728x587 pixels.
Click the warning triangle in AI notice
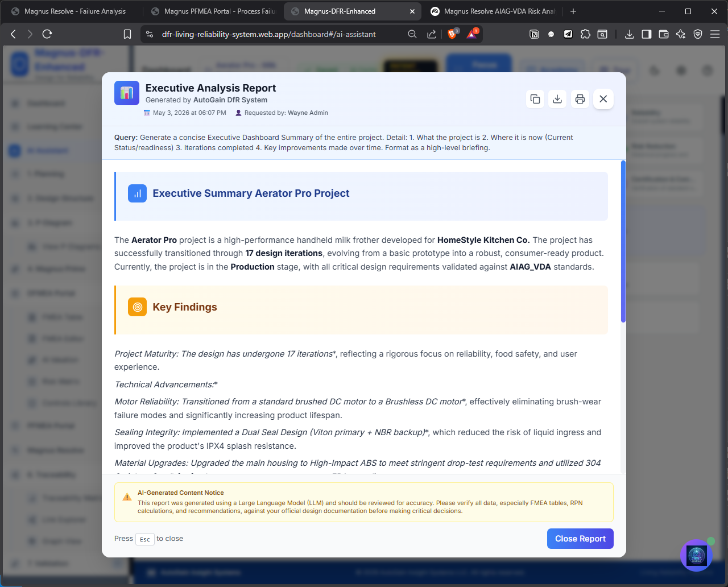click(x=127, y=497)
